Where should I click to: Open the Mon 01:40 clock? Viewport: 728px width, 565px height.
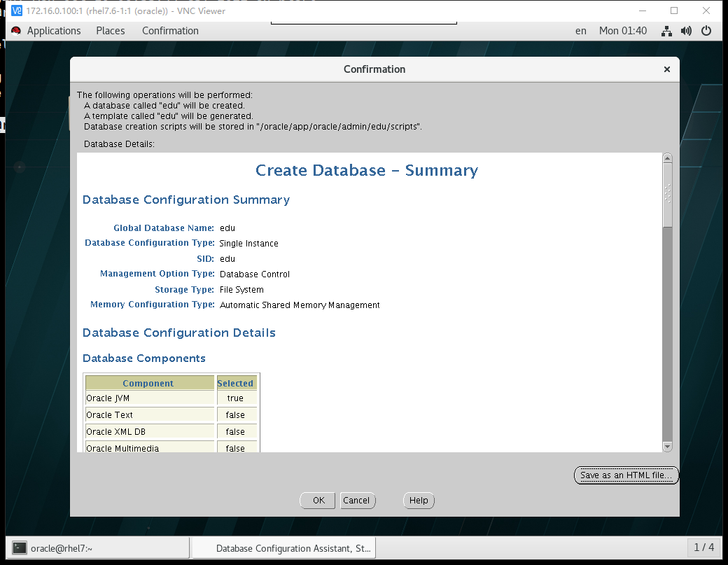point(622,31)
